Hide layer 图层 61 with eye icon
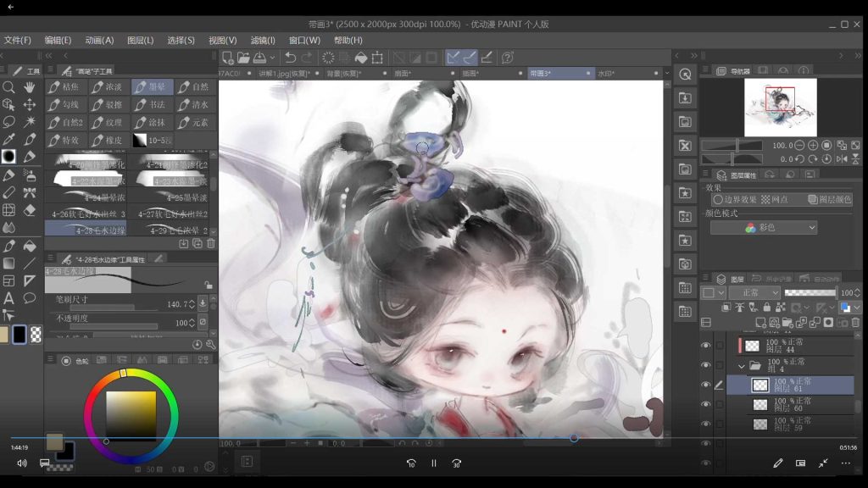This screenshot has width=868, height=488. [705, 385]
